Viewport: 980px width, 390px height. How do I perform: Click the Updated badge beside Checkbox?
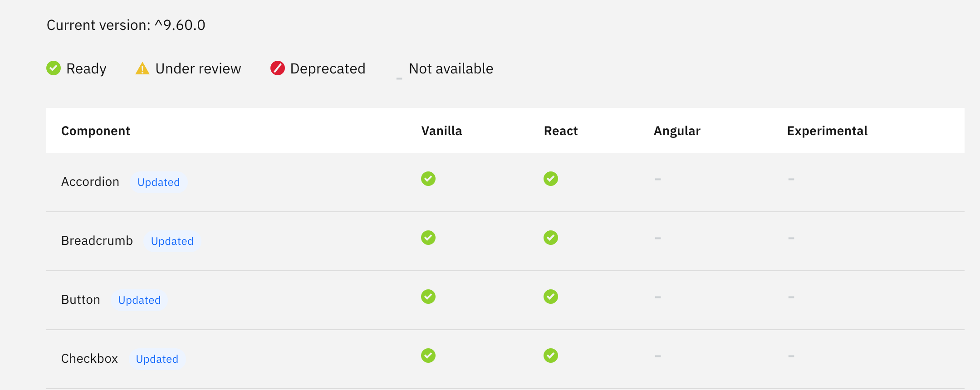click(x=157, y=359)
